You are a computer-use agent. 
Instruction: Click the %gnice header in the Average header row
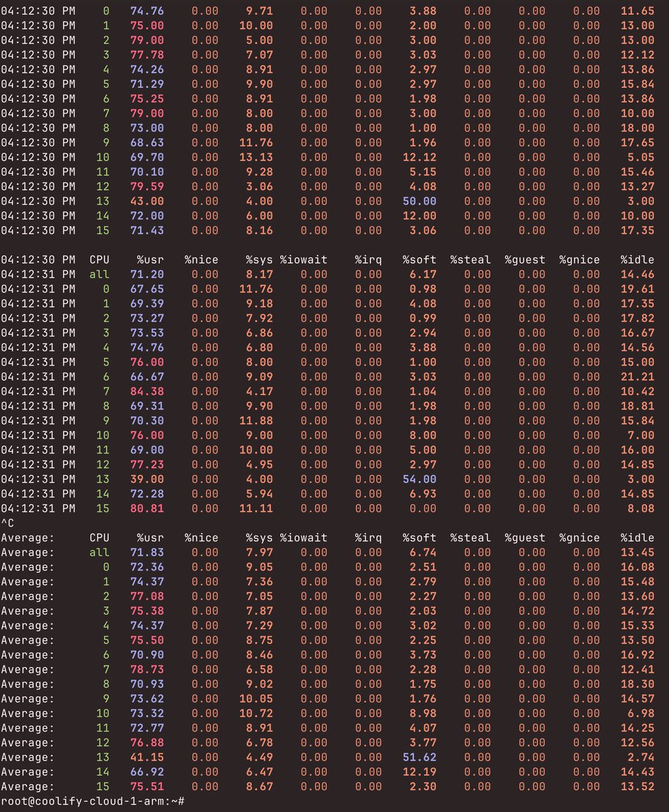tap(580, 538)
